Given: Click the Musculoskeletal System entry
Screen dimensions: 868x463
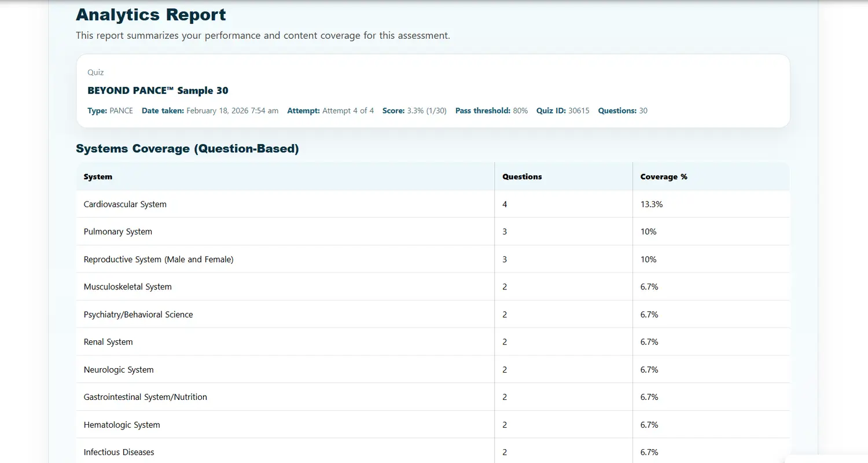Looking at the screenshot, I should pyautogui.click(x=127, y=286).
